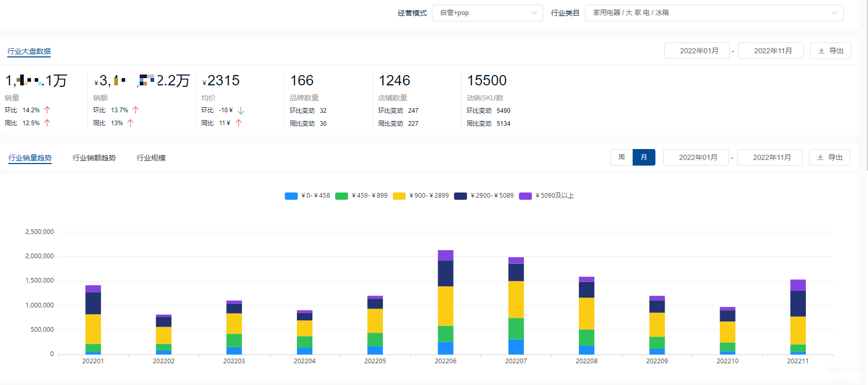
Task: Click the up arrow beside 环比 13.7%
Action: (136, 110)
